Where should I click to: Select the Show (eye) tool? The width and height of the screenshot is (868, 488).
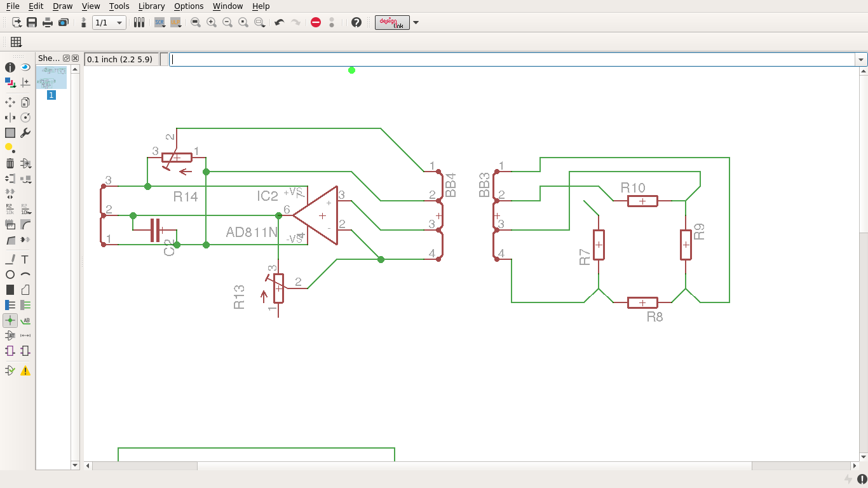25,67
